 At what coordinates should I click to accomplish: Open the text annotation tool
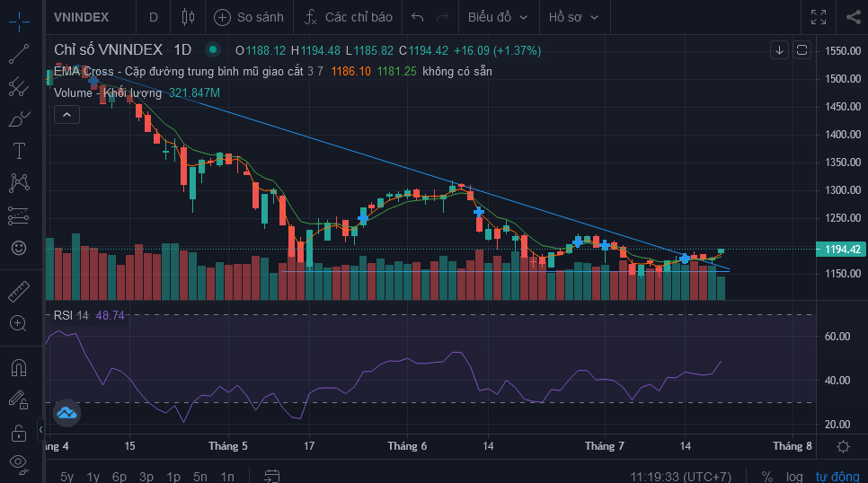pos(19,150)
